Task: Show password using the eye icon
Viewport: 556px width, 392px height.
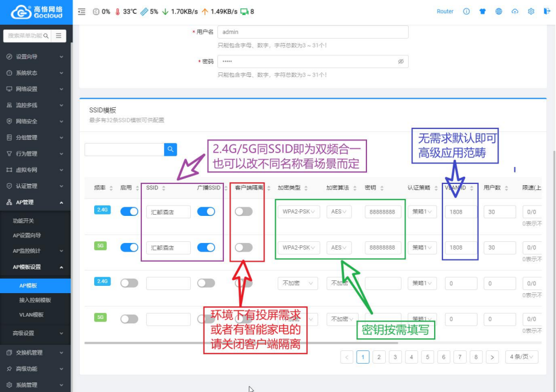Action: (401, 62)
